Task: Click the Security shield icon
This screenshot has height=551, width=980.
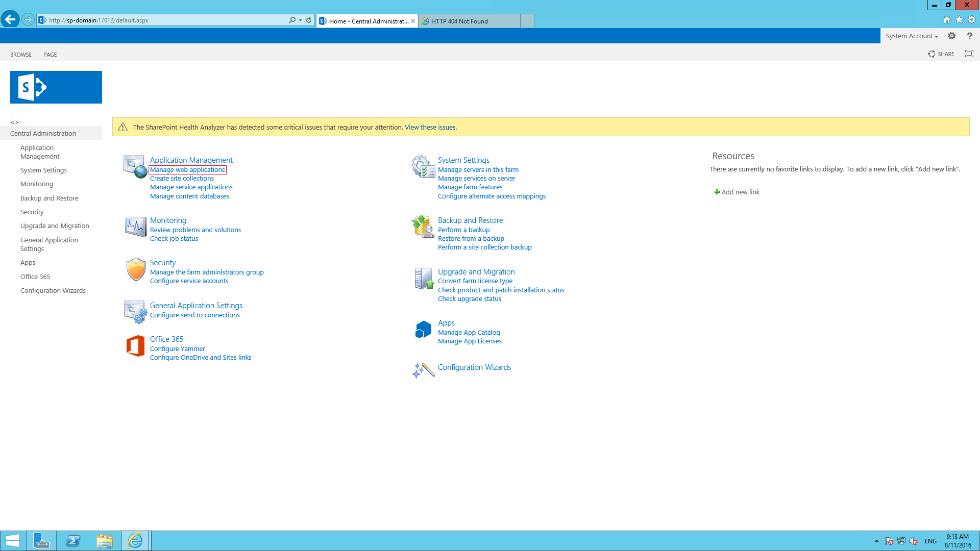Action: [136, 269]
